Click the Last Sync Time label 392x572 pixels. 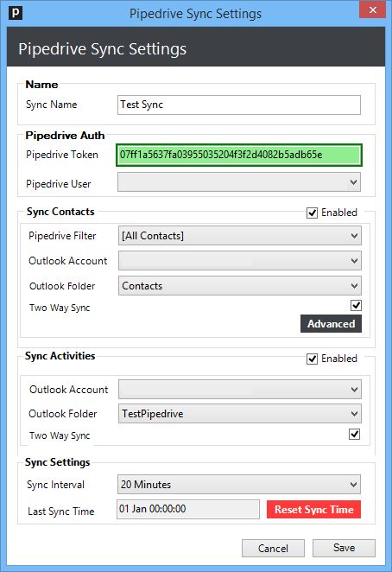click(61, 512)
